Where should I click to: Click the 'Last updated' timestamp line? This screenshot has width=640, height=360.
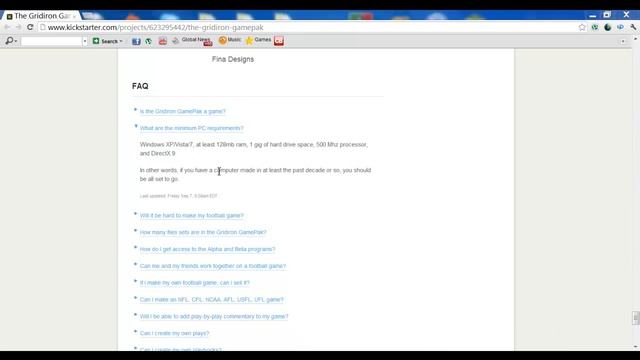(178, 196)
